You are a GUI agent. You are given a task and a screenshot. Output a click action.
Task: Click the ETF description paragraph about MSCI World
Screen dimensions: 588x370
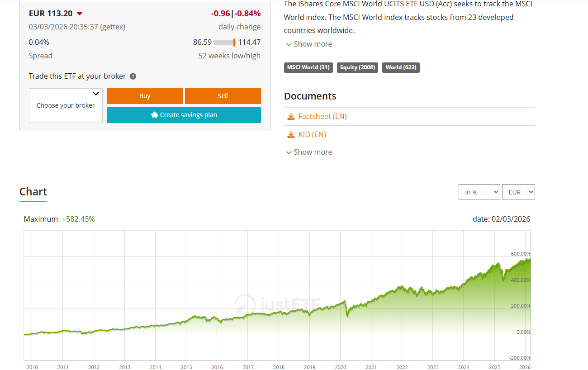pos(408,17)
